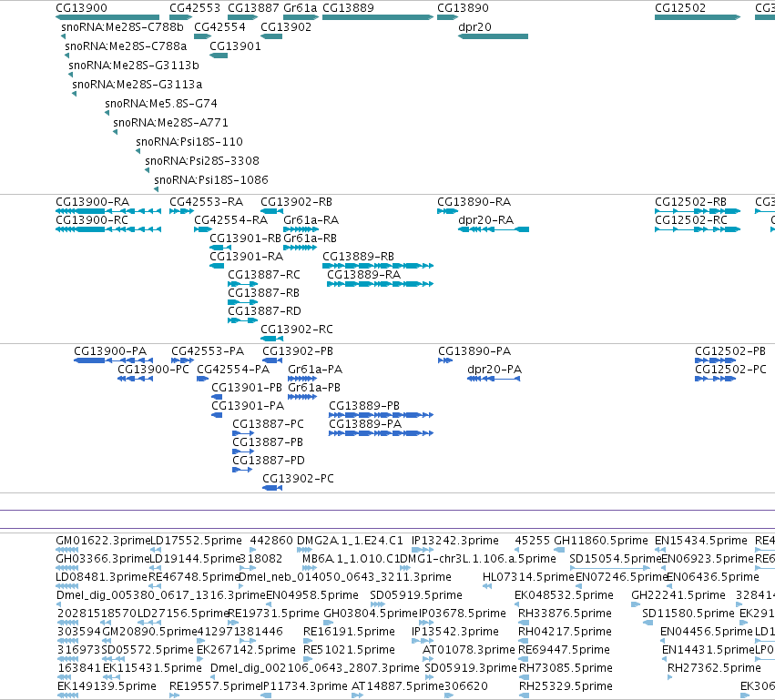Click transcript CG13887-RC
Viewport: 775px width, 700px height.
[x=242, y=284]
